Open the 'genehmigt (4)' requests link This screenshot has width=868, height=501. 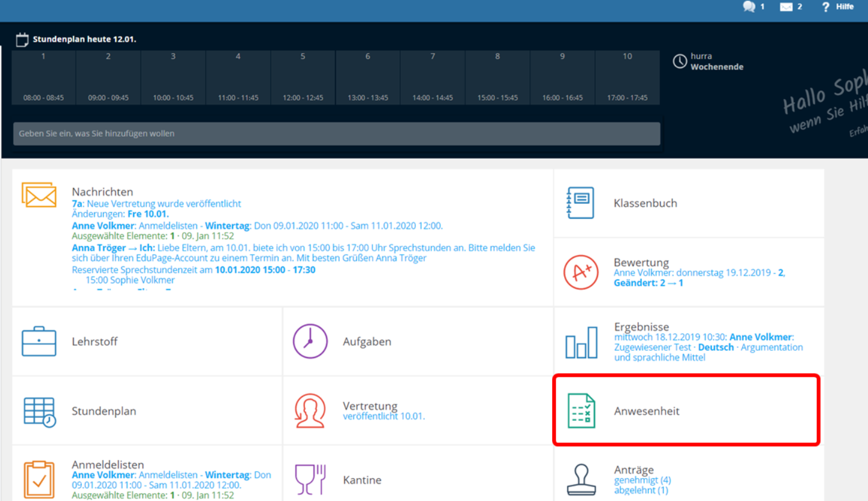point(642,480)
